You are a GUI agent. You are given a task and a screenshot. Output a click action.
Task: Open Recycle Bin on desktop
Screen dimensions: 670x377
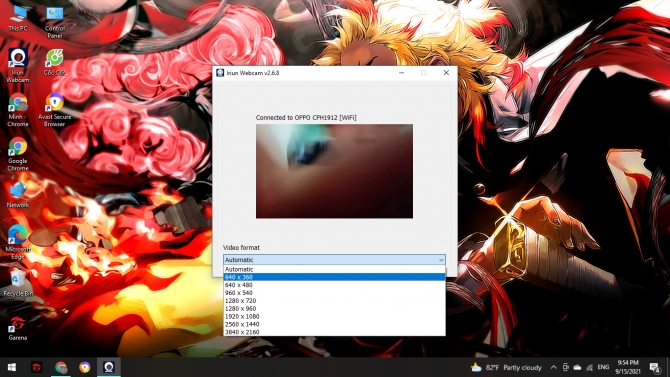(18, 283)
